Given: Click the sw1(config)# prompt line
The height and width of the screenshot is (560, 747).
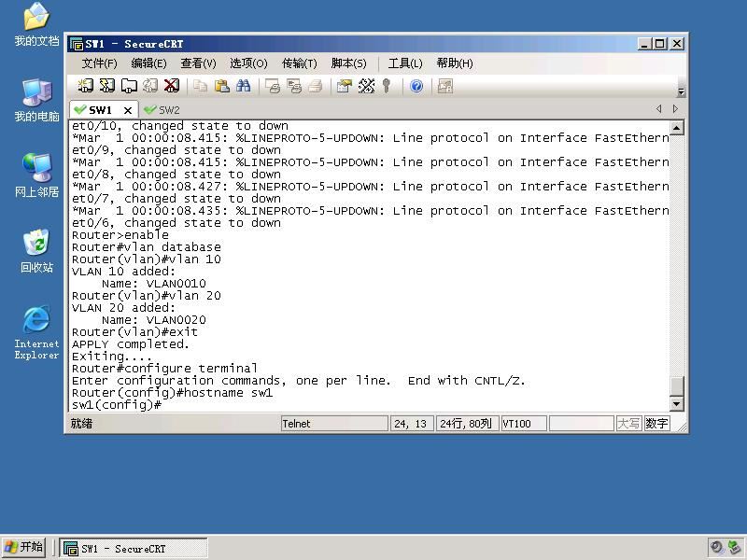Looking at the screenshot, I should pyautogui.click(x=117, y=405).
